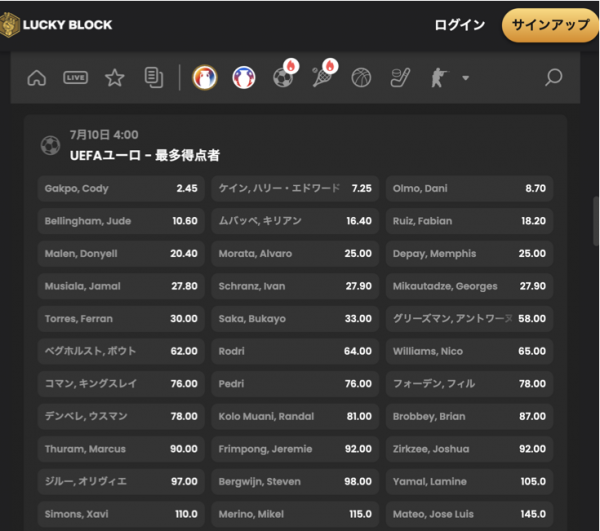This screenshot has width=600, height=531.
Task: Click the サインアップ sign-up button
Action: [551, 25]
